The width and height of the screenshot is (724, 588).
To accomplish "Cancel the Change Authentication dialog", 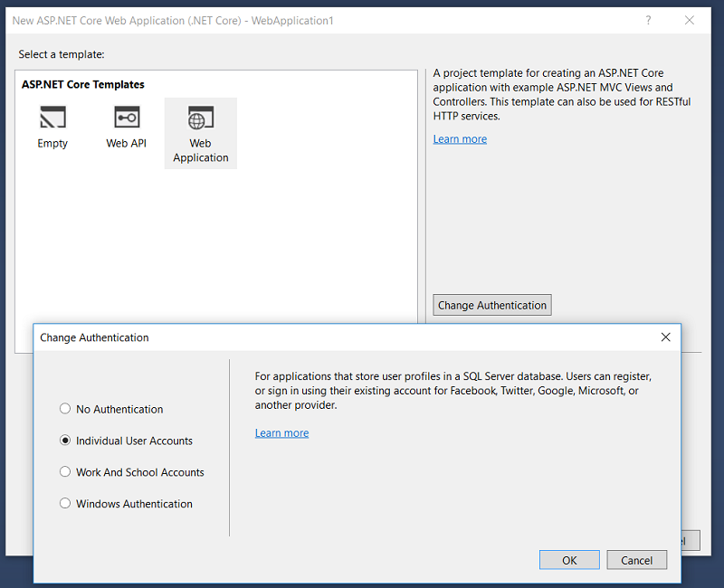I will click(636, 559).
